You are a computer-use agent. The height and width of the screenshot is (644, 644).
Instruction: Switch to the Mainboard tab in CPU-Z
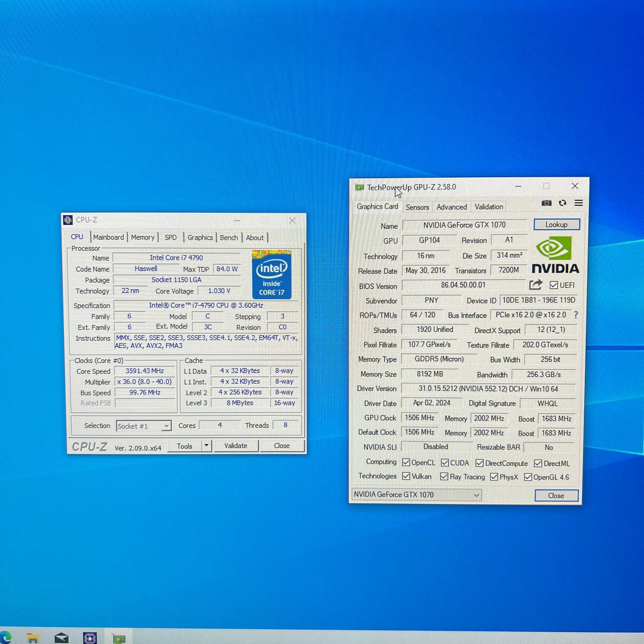pyautogui.click(x=108, y=237)
